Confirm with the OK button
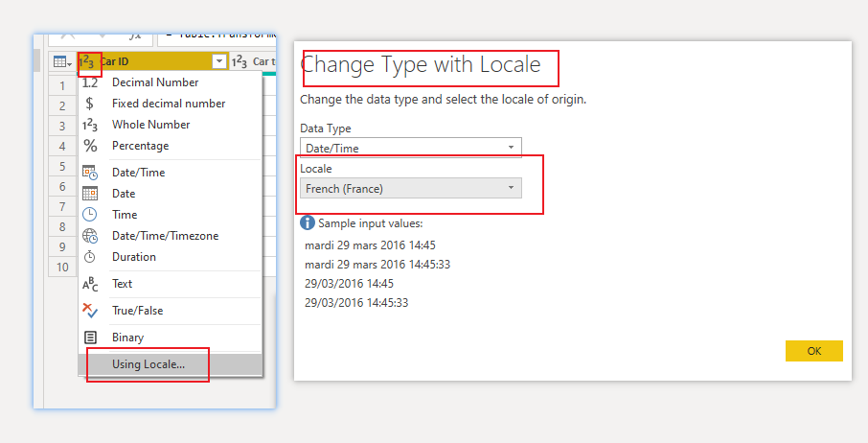The width and height of the screenshot is (868, 443). [x=813, y=351]
